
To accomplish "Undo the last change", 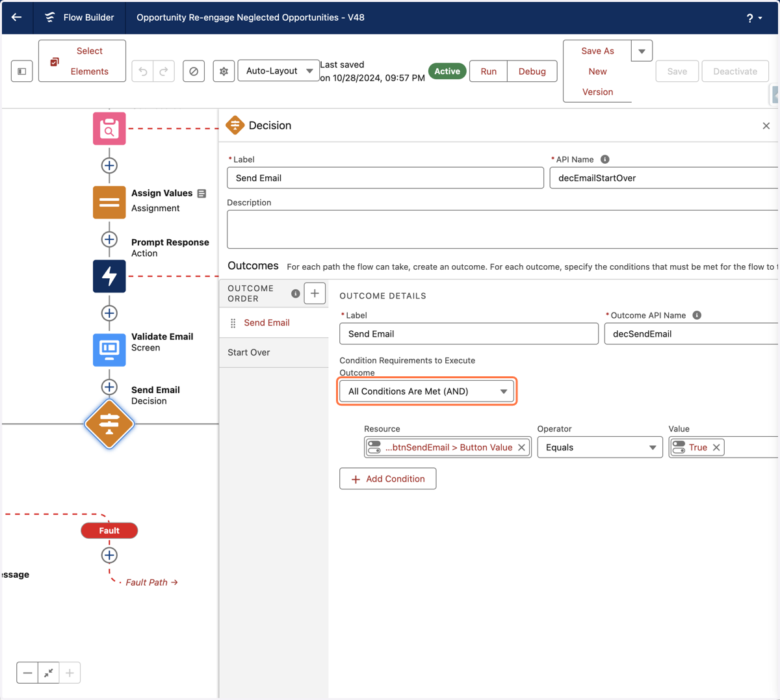I will point(143,71).
